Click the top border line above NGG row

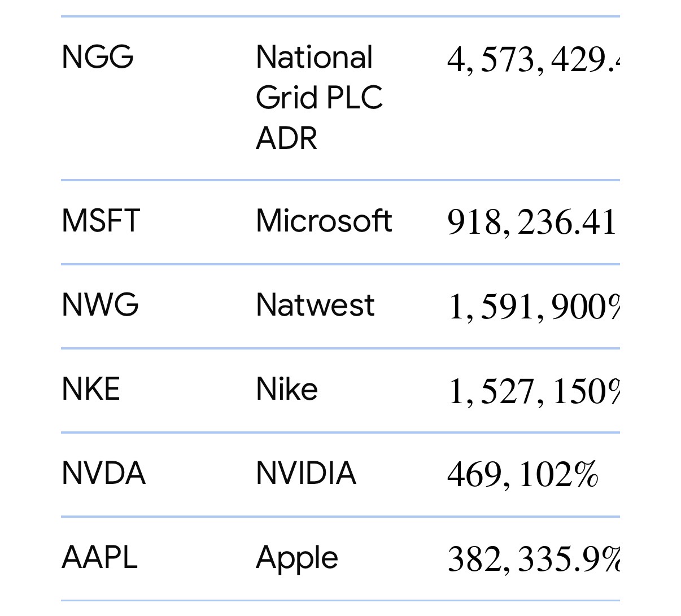click(340, 17)
